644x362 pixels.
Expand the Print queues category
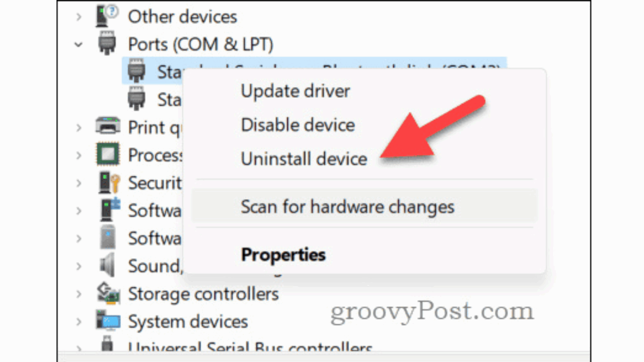[79, 128]
